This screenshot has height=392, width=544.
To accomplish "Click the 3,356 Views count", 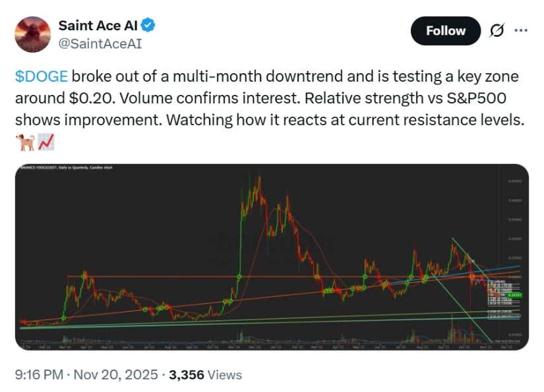I will 205,375.
